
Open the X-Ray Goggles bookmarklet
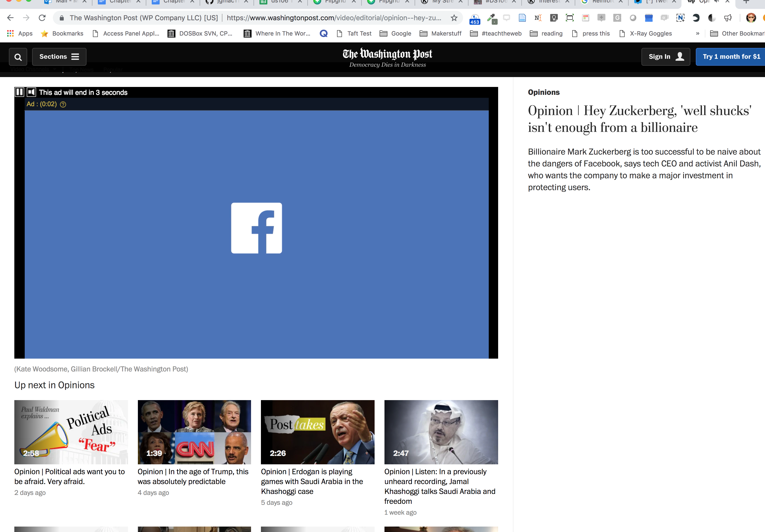[x=645, y=33]
